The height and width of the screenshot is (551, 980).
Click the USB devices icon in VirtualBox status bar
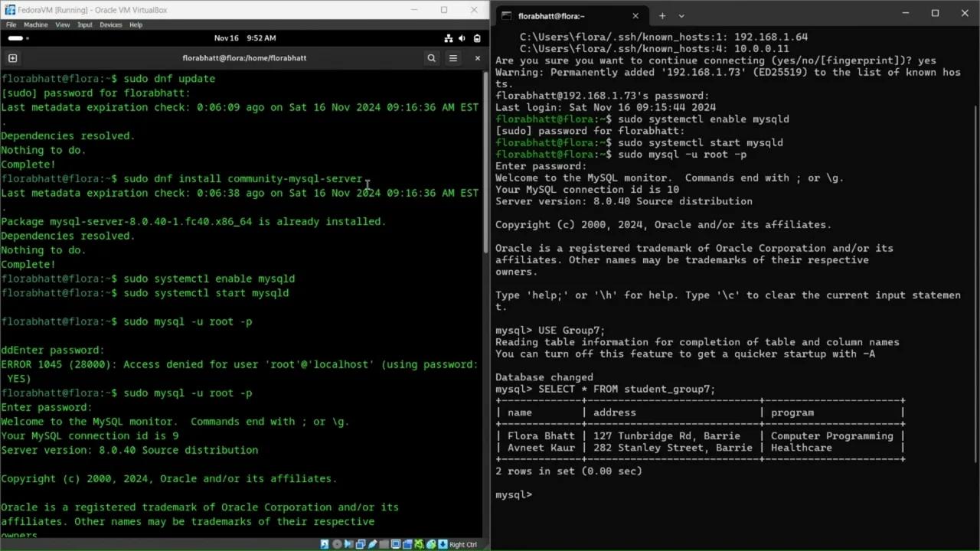click(372, 544)
